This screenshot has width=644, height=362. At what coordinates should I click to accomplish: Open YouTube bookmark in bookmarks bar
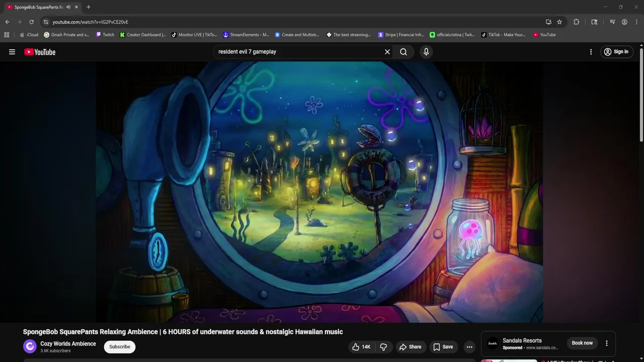pyautogui.click(x=544, y=35)
